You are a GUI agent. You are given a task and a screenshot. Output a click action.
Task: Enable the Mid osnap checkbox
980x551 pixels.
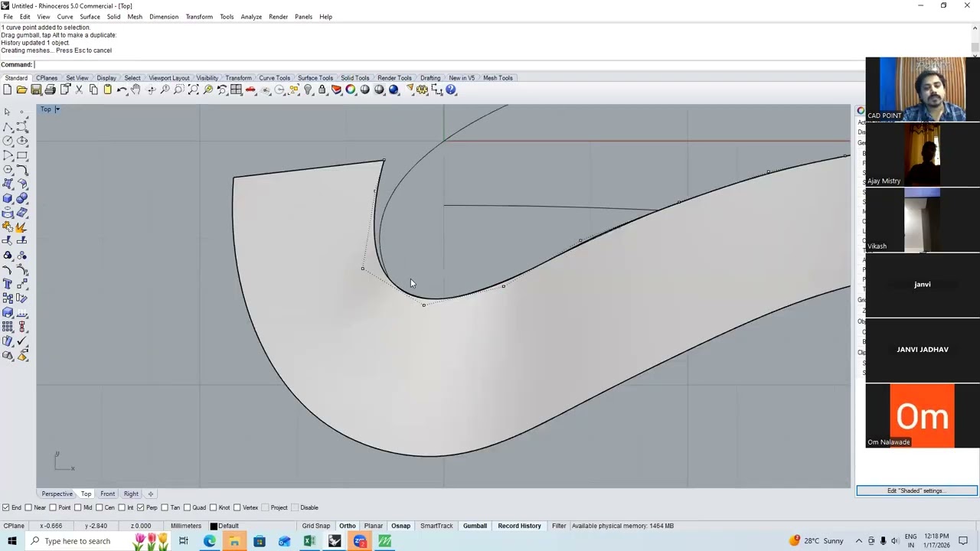(x=78, y=507)
